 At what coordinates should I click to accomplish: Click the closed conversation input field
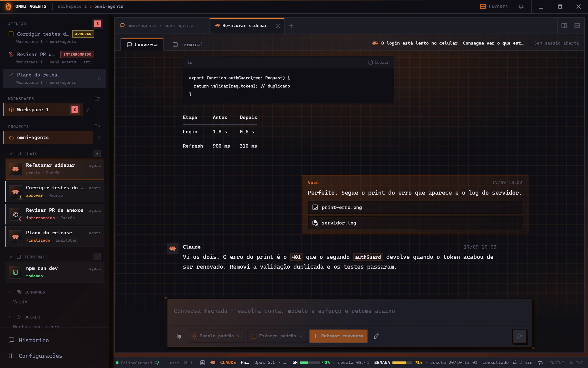pos(349,311)
